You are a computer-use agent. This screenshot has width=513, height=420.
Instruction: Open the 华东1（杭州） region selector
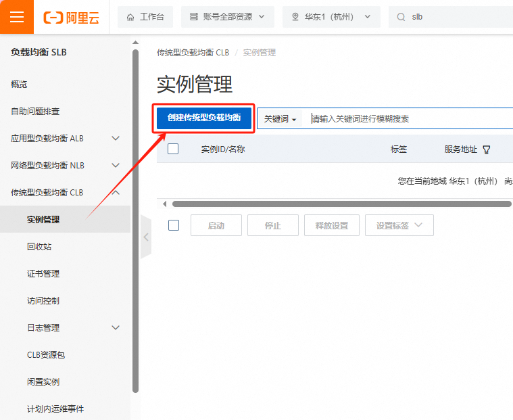(x=331, y=17)
